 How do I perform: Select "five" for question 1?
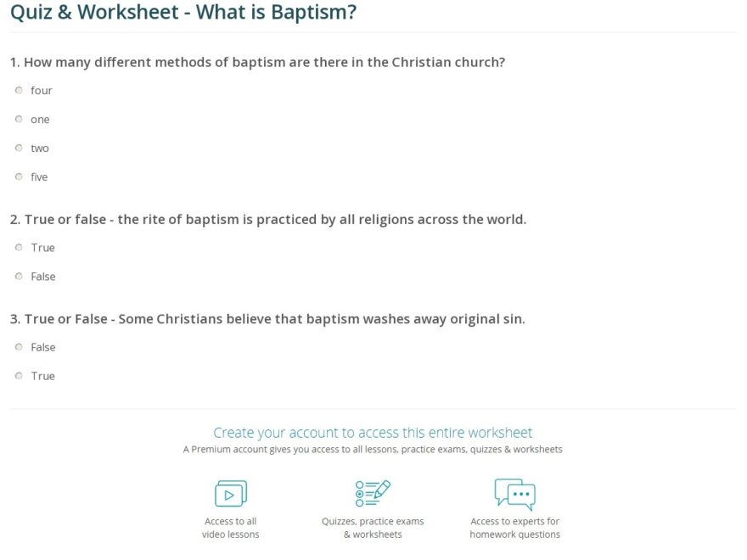[19, 176]
